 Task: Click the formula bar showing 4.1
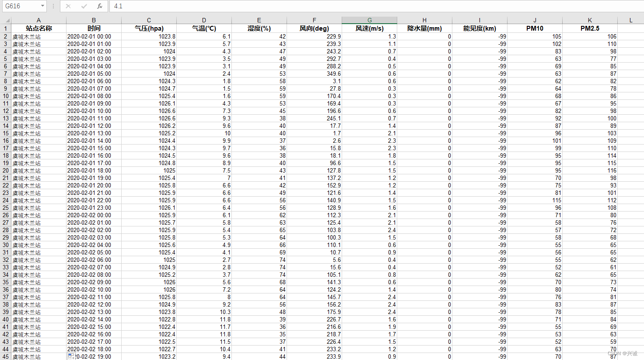click(376, 6)
